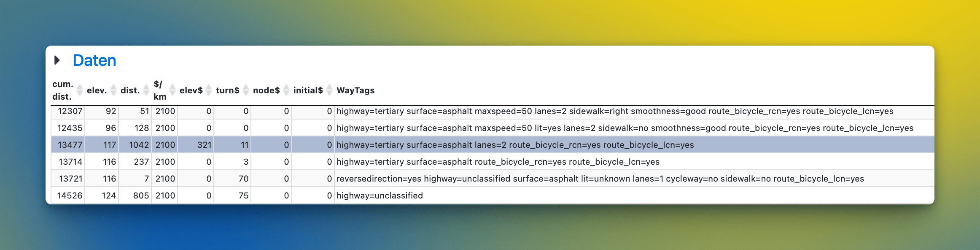Sort by $/km column arrows
The width and height of the screenshot is (980, 250).
click(x=172, y=90)
